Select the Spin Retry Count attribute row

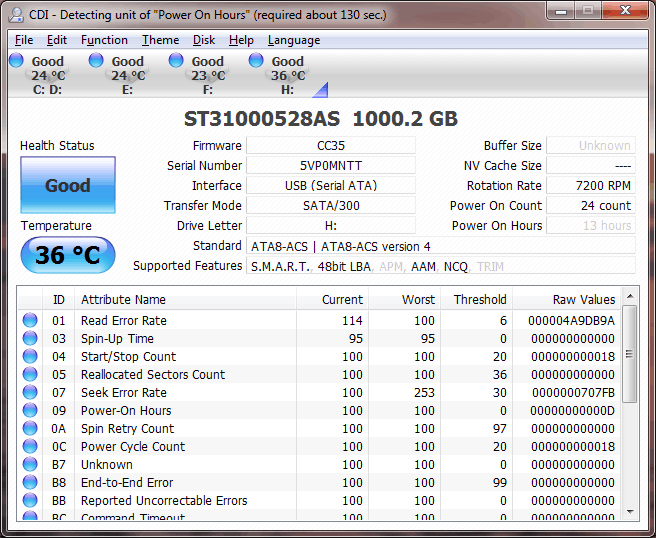pos(320,428)
